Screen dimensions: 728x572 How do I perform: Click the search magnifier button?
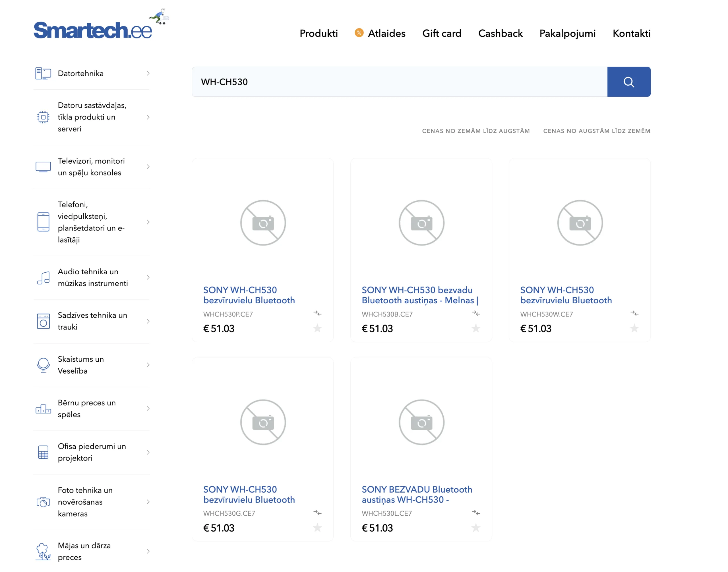pyautogui.click(x=629, y=82)
